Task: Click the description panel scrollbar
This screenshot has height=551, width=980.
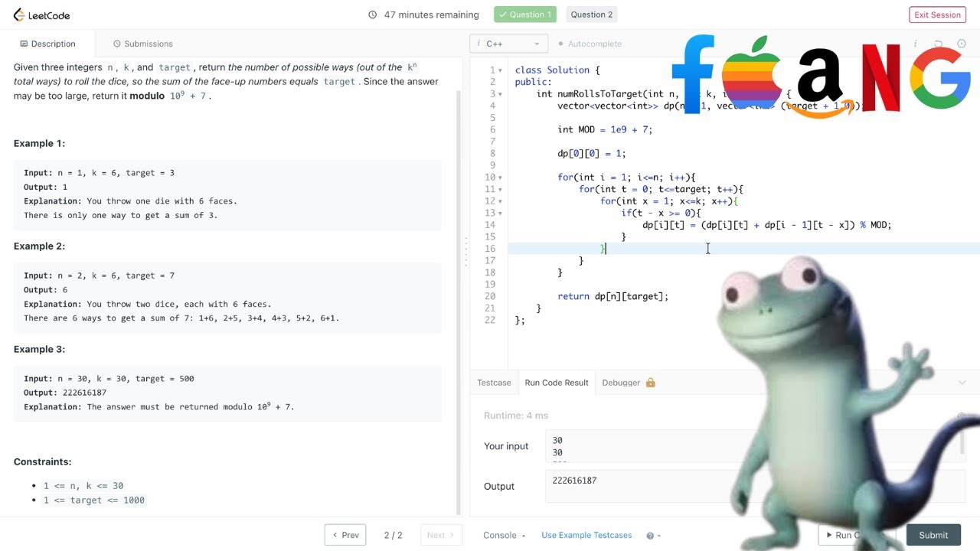Action: 459,302
